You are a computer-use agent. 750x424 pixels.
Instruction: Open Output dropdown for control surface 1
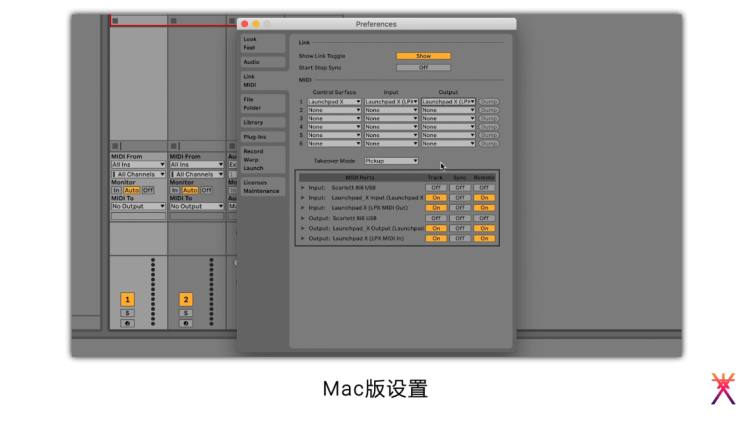click(448, 102)
